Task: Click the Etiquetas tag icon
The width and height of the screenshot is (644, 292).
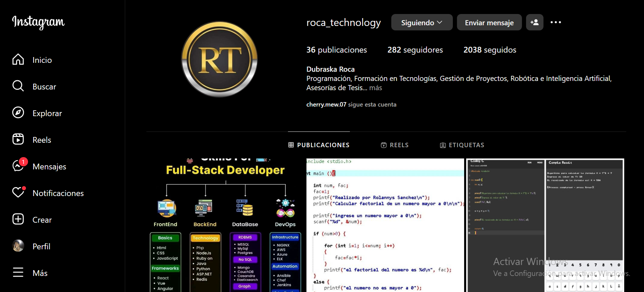Action: point(443,145)
